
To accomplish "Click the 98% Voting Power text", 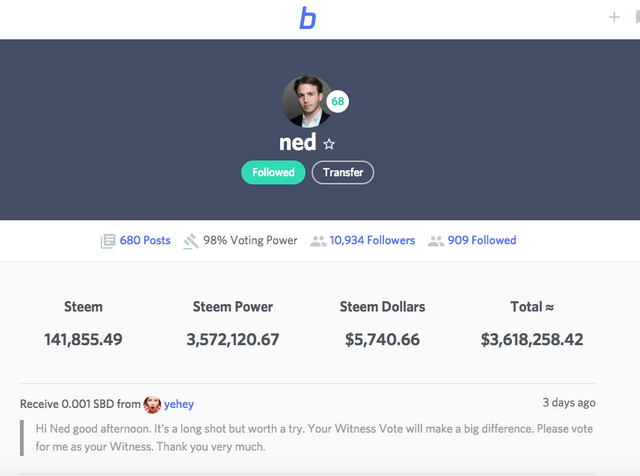I will coord(250,241).
